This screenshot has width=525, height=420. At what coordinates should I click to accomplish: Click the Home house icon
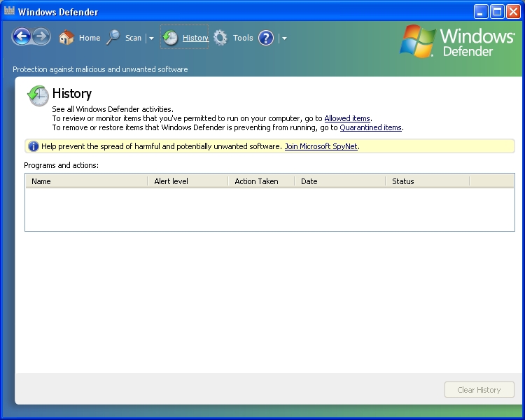(x=66, y=38)
